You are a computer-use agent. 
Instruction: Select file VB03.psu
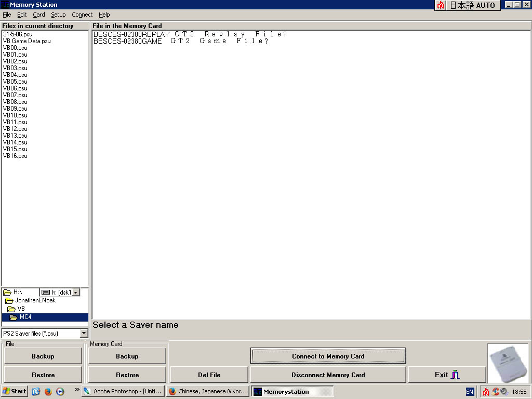coord(15,68)
